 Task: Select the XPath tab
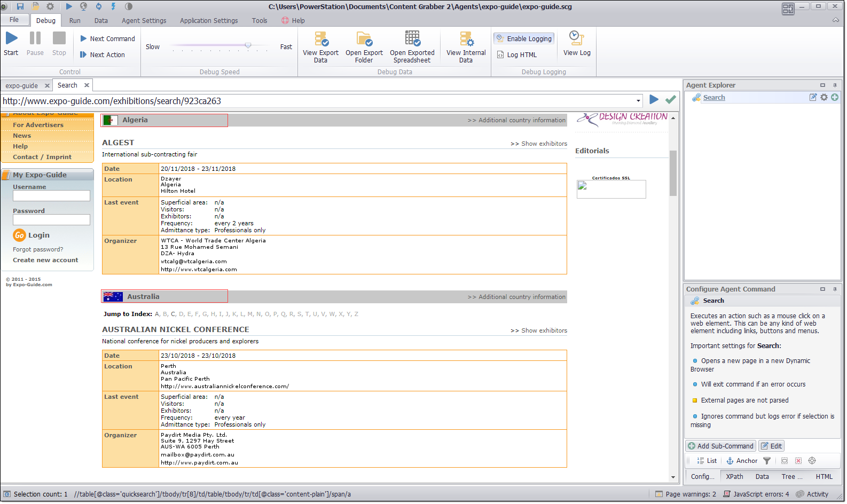pyautogui.click(x=734, y=477)
